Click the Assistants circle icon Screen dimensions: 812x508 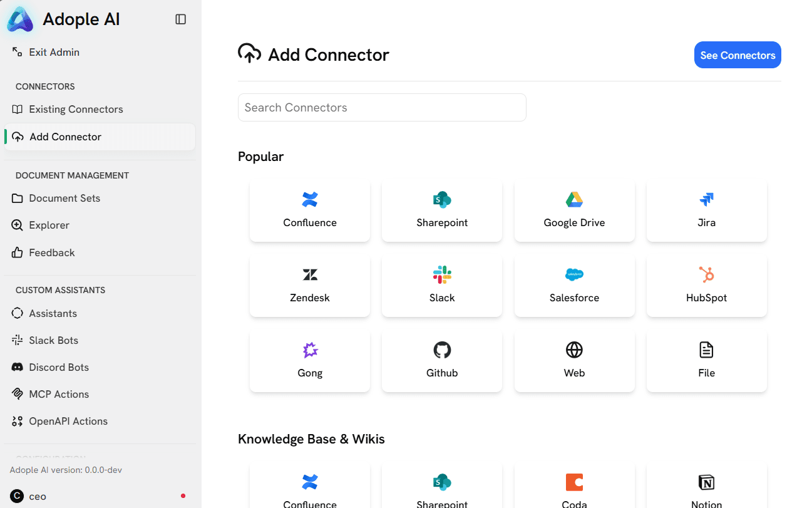(18, 313)
